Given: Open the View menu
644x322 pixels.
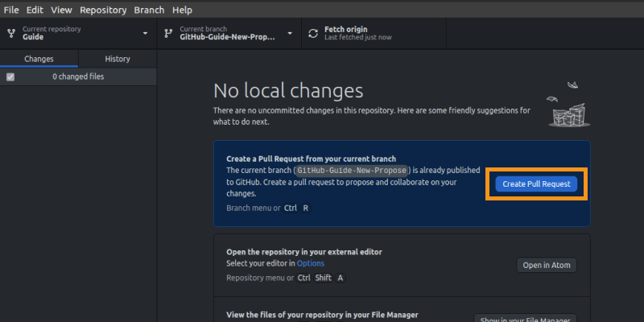Looking at the screenshot, I should [60, 10].
